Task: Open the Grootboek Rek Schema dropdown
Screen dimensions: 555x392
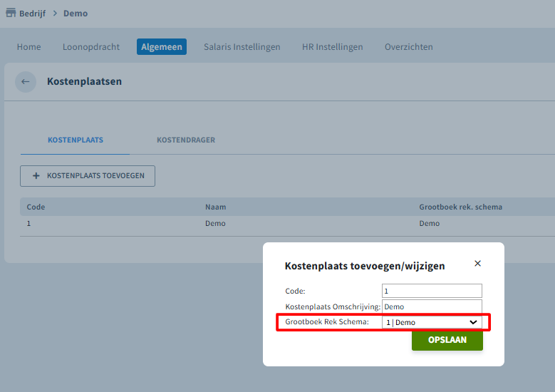Action: tap(432, 322)
